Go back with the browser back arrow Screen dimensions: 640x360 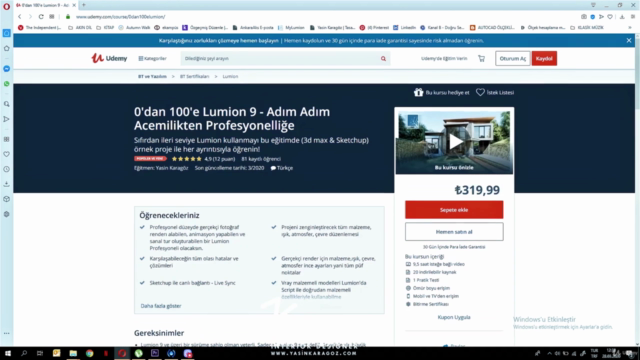coord(20,17)
